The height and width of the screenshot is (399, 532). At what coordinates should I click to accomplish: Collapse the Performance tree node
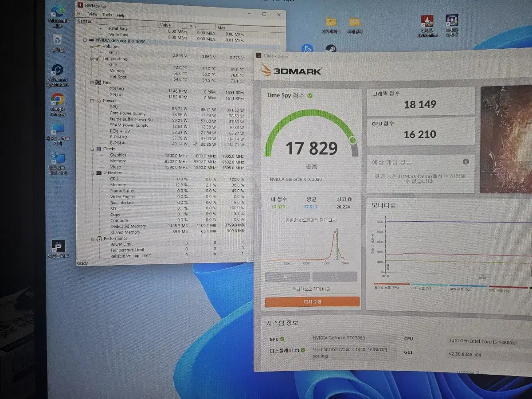[x=92, y=239]
